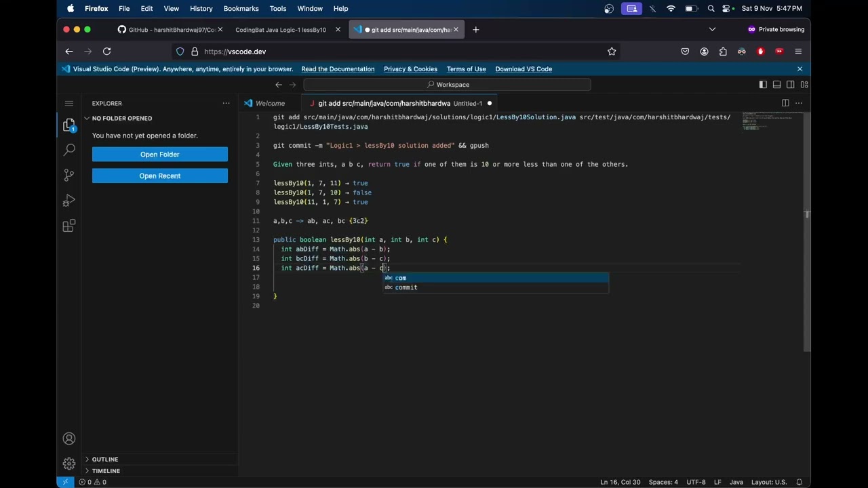Click the editor vertical scrollbar
Viewport: 868px width, 488px height.
pos(806,230)
